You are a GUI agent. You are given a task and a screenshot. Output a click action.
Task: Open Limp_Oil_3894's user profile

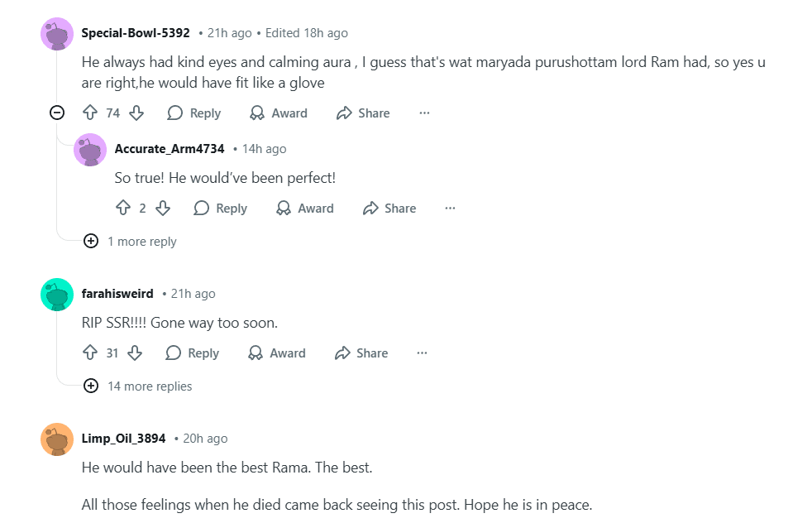[124, 439]
